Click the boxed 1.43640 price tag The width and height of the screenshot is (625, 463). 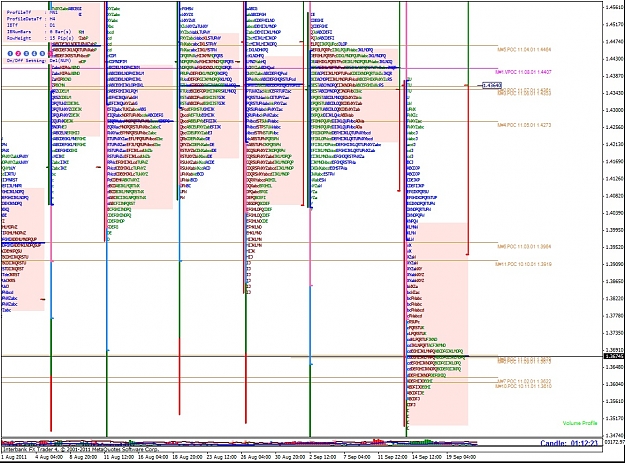click(x=492, y=85)
